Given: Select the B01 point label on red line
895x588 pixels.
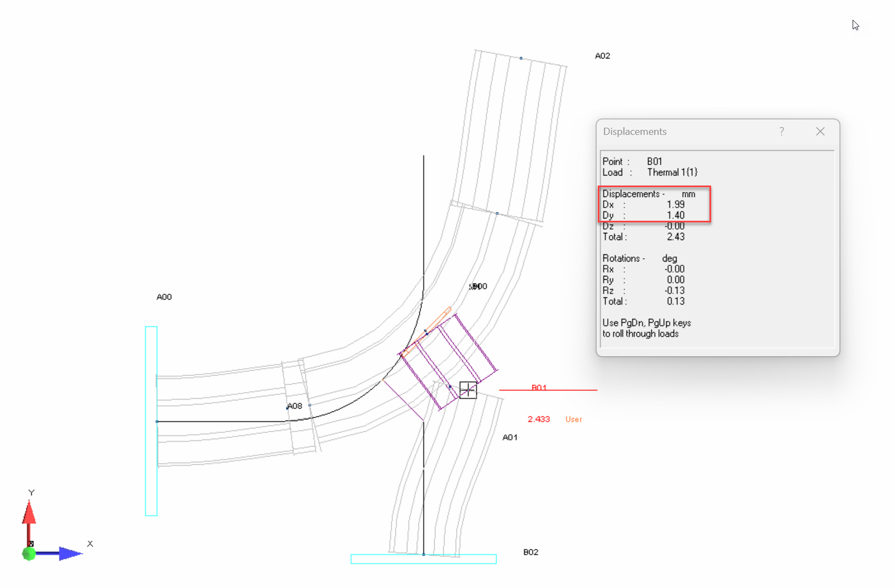Looking at the screenshot, I should (539, 388).
